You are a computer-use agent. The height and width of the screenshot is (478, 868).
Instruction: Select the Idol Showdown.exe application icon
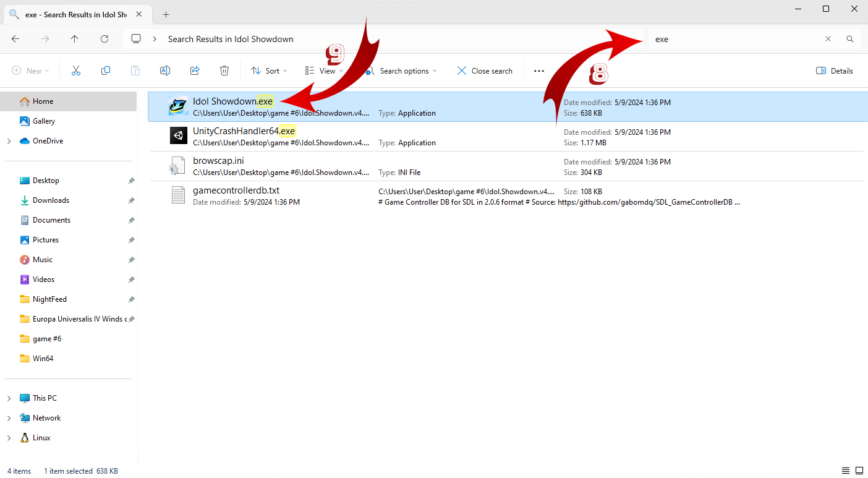(179, 106)
